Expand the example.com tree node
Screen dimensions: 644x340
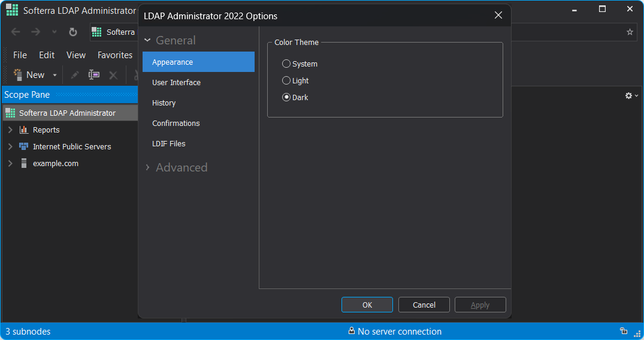(x=10, y=164)
